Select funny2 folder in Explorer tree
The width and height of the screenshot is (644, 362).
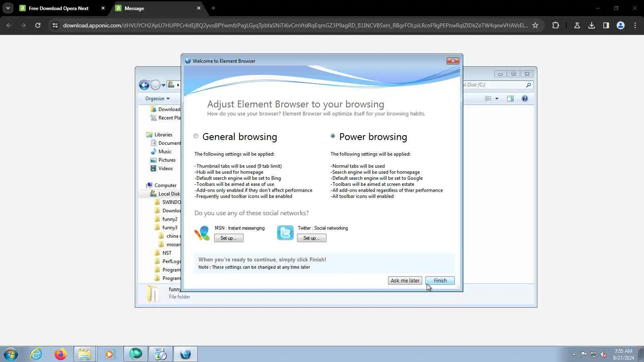[x=166, y=219]
